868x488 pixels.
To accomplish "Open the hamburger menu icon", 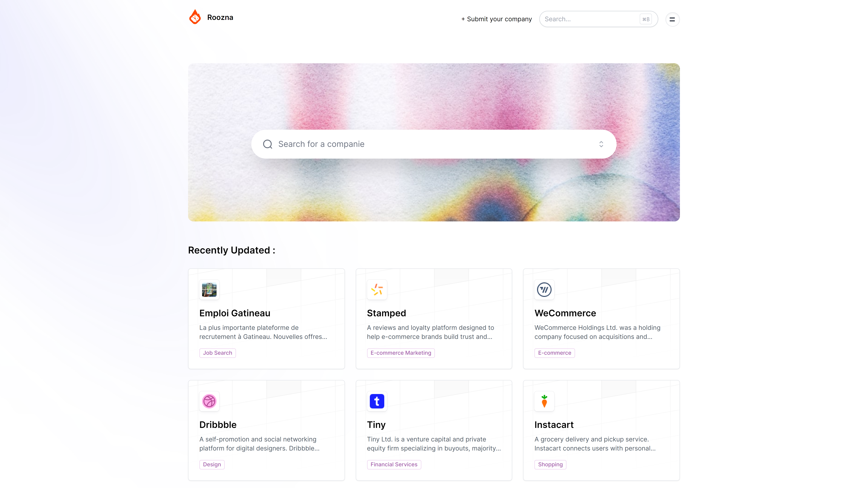I will 672,19.
